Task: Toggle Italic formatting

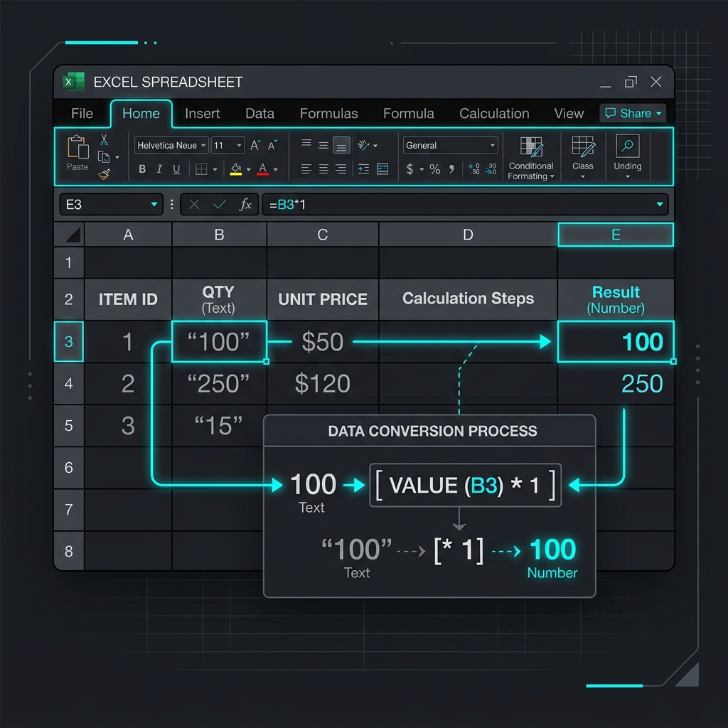Action: pyautogui.click(x=159, y=169)
